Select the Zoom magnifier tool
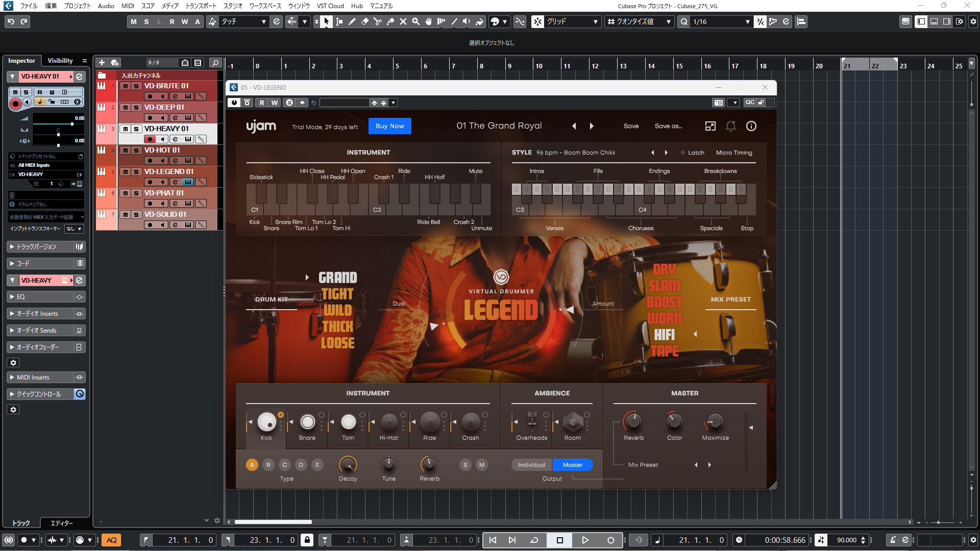This screenshot has height=551, width=980. 416,21
